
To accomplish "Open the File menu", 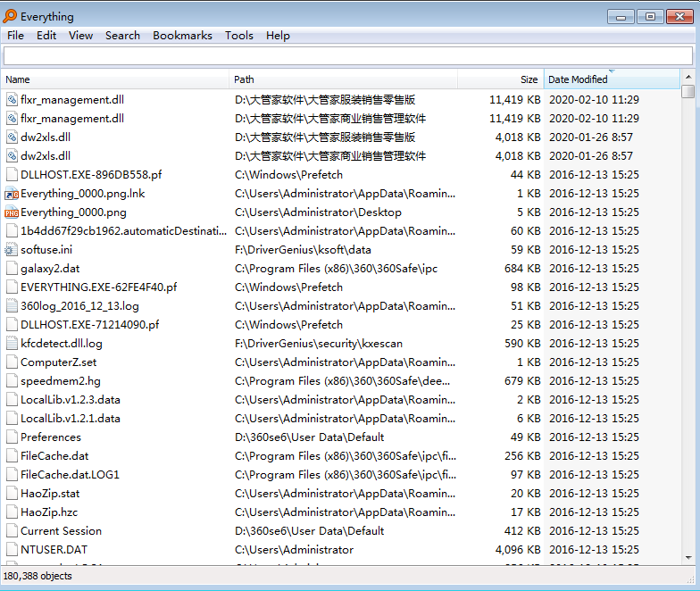I will [16, 36].
